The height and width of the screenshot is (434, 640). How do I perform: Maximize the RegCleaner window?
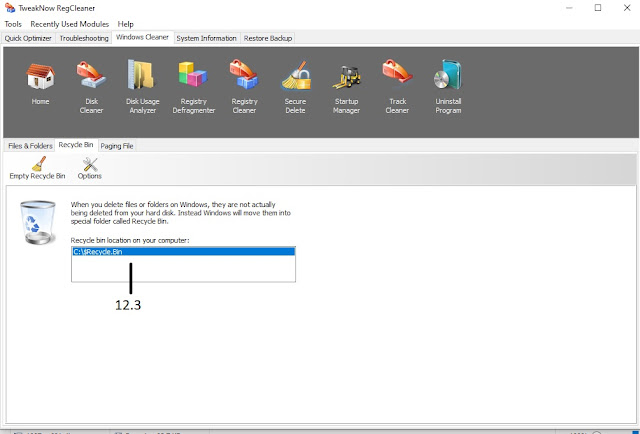(598, 8)
